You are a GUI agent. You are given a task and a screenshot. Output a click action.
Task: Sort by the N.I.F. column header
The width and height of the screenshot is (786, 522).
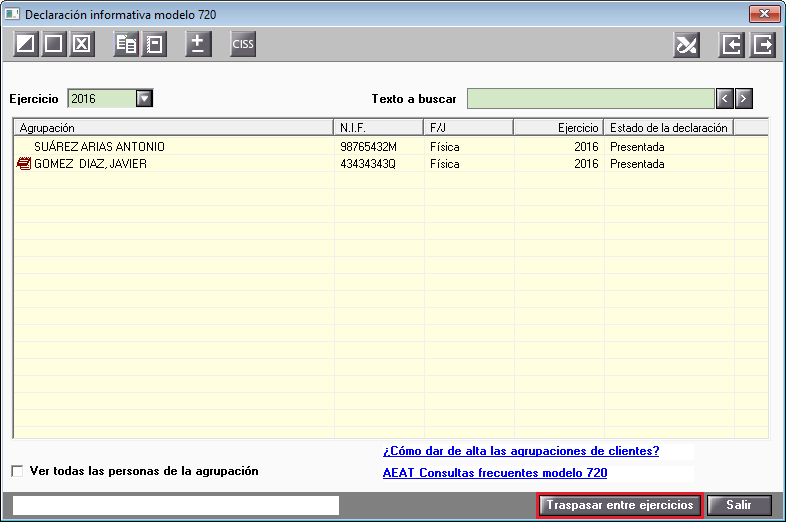(378, 128)
